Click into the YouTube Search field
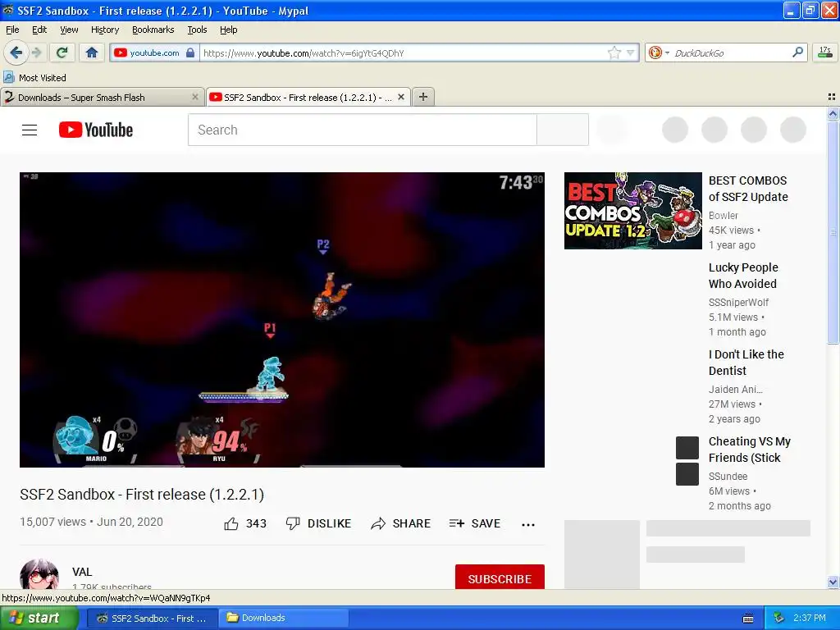840x630 pixels. pos(362,130)
